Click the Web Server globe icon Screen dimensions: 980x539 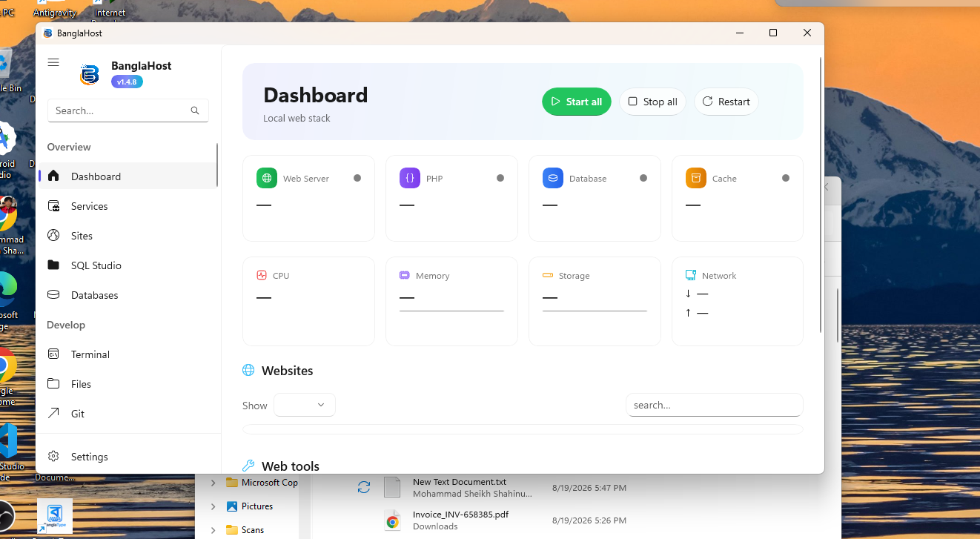267,178
